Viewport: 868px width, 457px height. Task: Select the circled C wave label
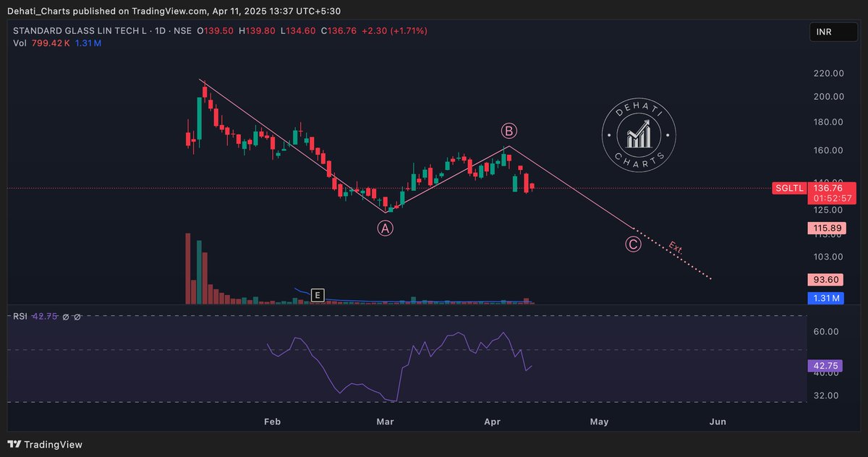click(633, 244)
